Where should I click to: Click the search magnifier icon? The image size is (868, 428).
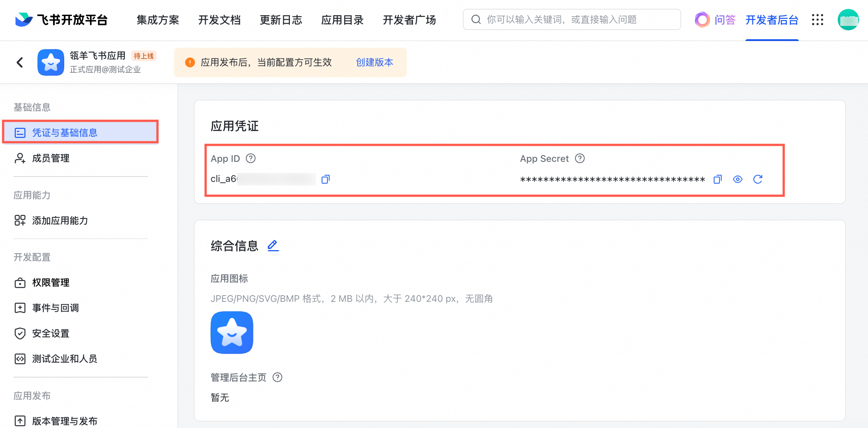tap(476, 20)
